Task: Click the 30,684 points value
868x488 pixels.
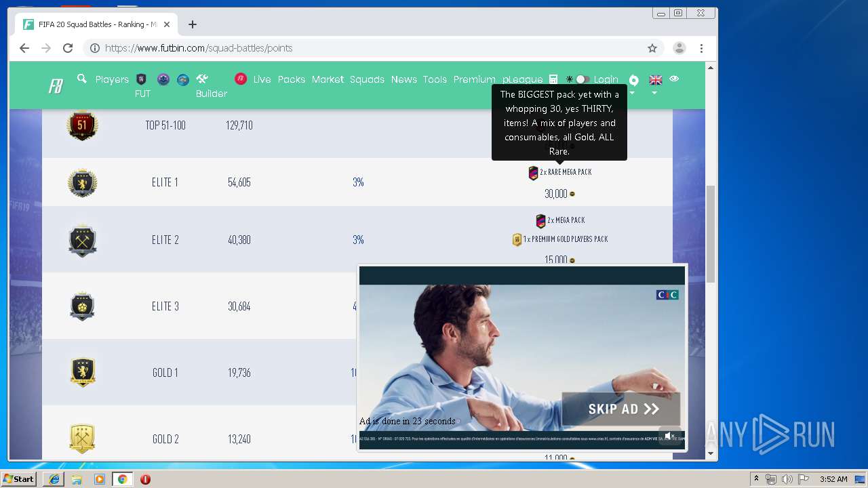Action: 239,306
